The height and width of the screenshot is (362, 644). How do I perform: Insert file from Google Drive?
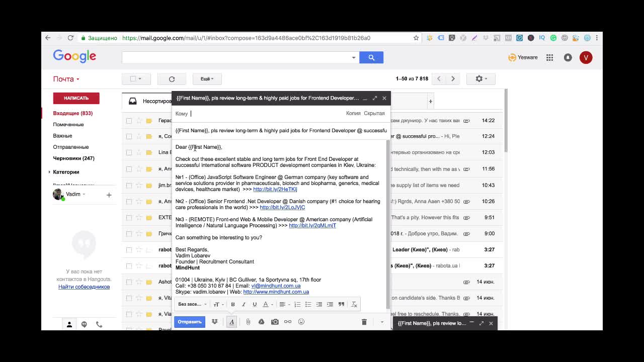click(261, 322)
